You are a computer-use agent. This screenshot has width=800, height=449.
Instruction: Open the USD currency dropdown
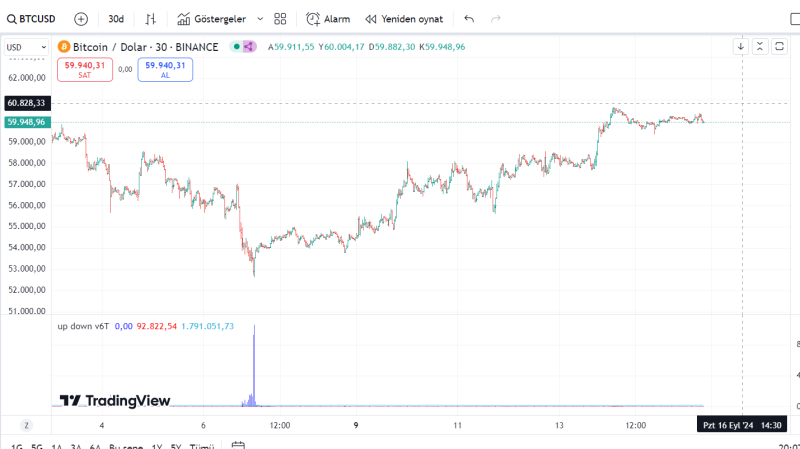pyautogui.click(x=26, y=46)
